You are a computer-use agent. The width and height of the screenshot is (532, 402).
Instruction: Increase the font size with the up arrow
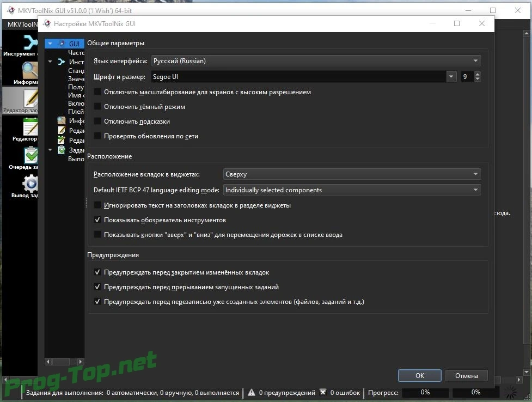pos(478,74)
